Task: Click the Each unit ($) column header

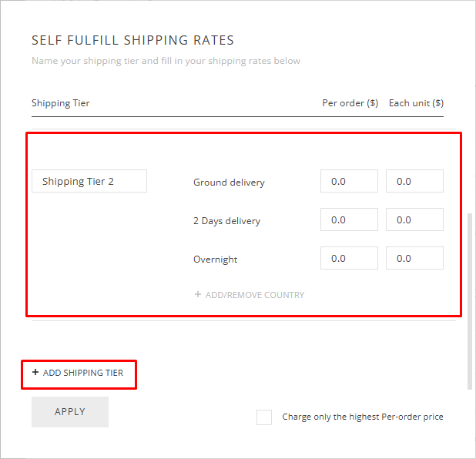Action: pyautogui.click(x=416, y=103)
